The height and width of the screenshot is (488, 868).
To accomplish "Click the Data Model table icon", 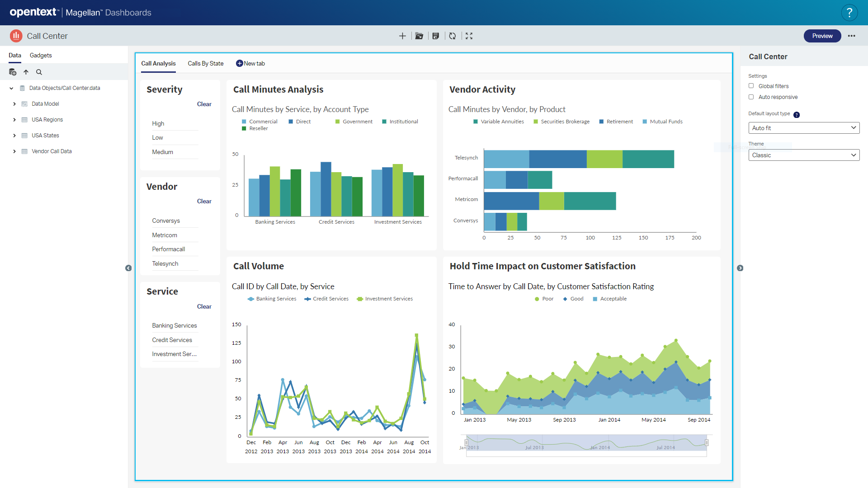I will [24, 104].
